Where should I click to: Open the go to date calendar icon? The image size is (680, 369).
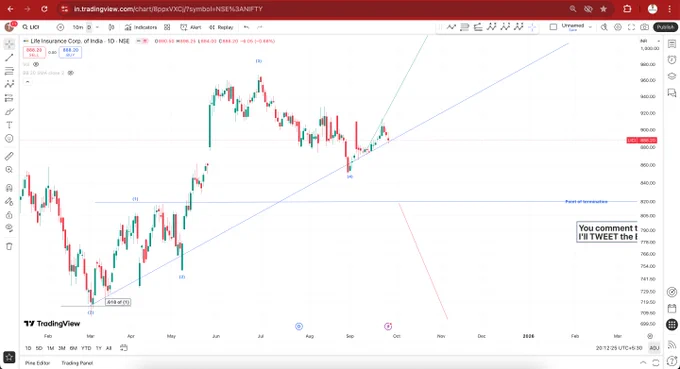click(124, 348)
